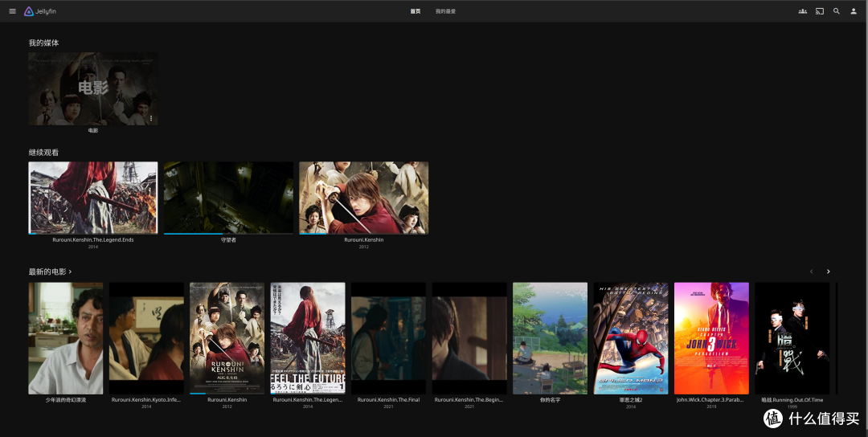868x437 pixels.
Task: Open three-dot menu on 电影 library card
Action: (x=150, y=119)
